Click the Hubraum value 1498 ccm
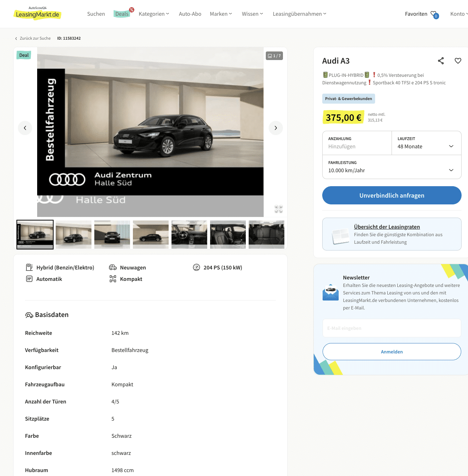 click(x=123, y=470)
